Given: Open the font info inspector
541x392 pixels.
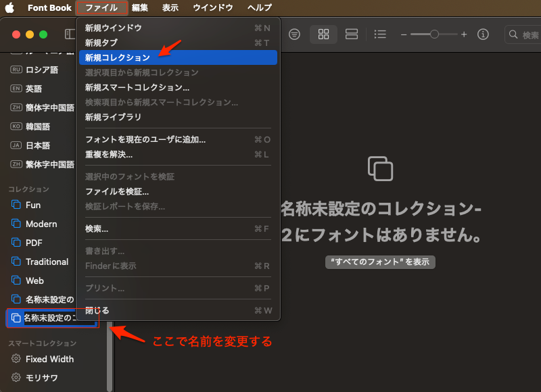Looking at the screenshot, I should [483, 34].
